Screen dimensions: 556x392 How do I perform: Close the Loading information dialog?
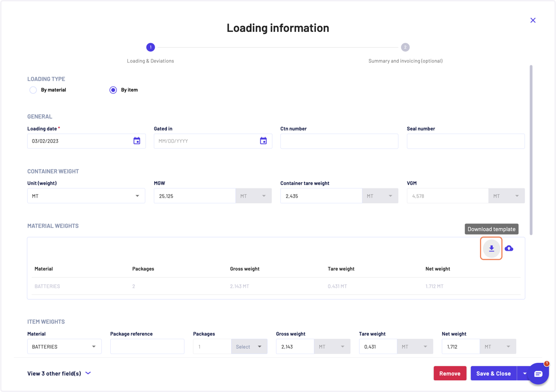tap(533, 20)
